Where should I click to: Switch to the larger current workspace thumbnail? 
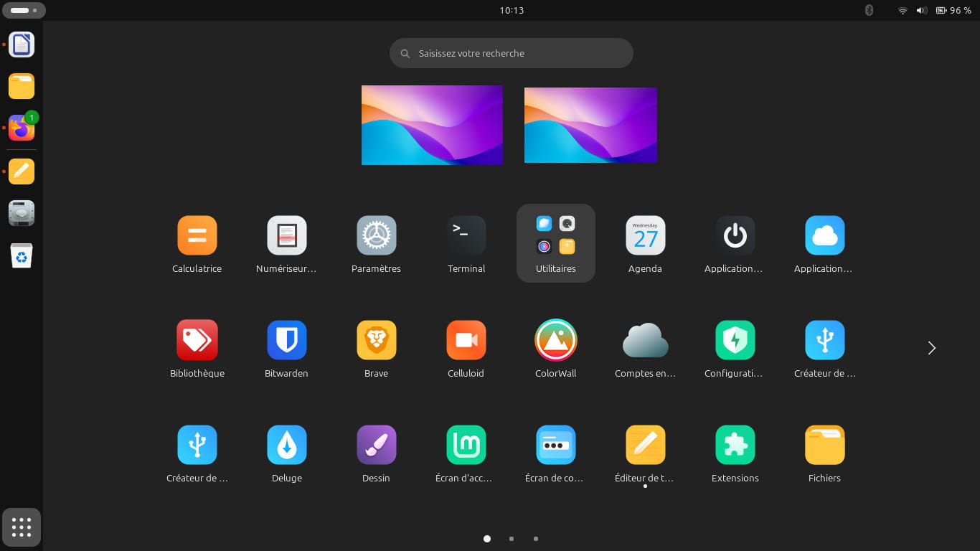click(432, 125)
